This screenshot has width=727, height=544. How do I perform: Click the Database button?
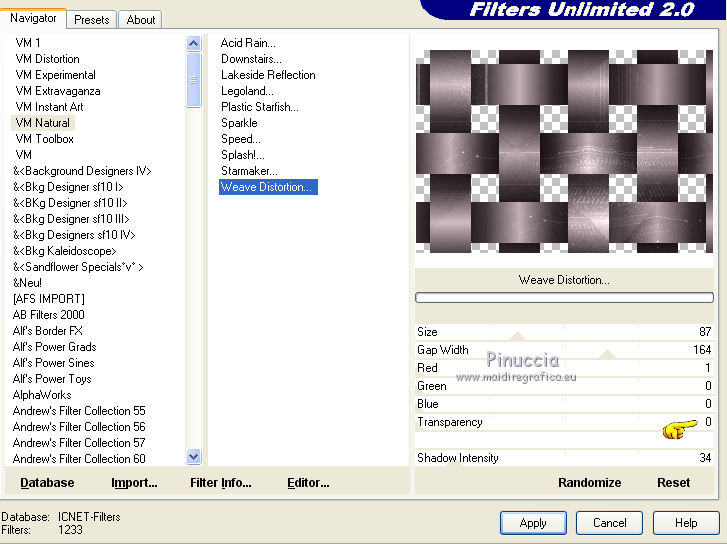point(47,483)
